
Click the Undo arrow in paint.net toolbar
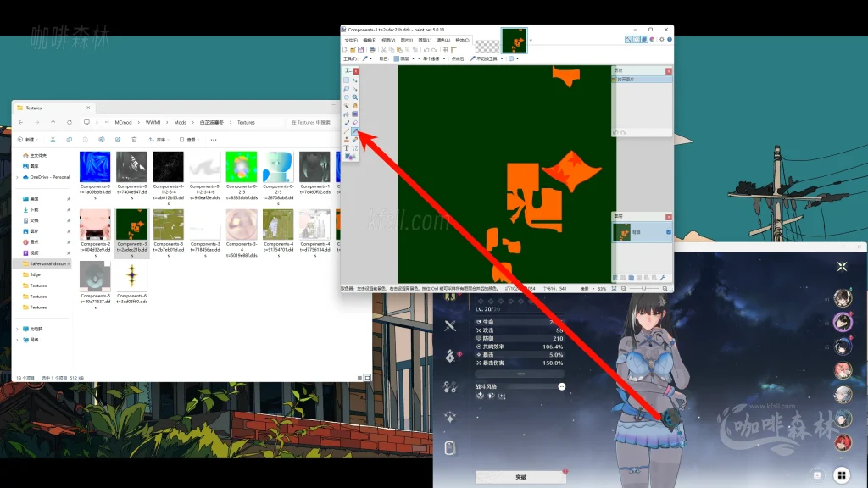click(x=426, y=49)
